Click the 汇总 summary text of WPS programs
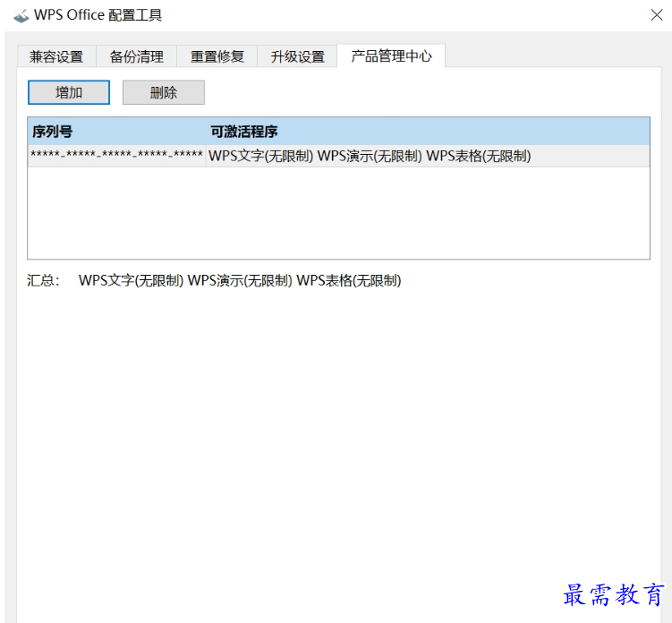The width and height of the screenshot is (672, 623). pyautogui.click(x=240, y=280)
